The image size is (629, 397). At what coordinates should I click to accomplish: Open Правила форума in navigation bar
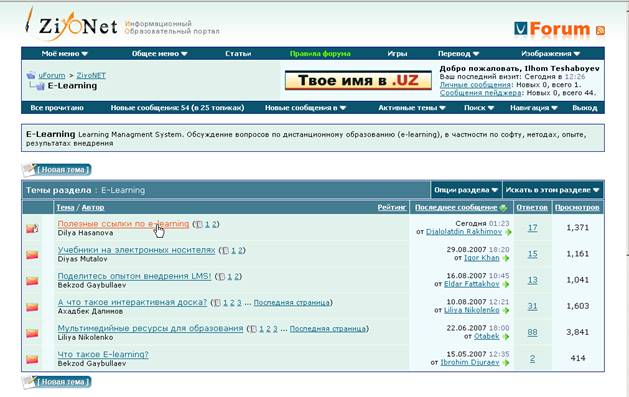tap(320, 54)
